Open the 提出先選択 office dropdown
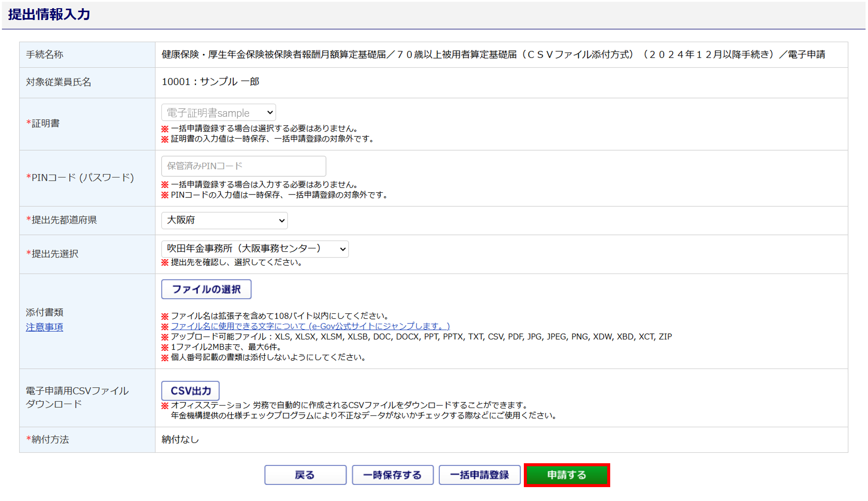The width and height of the screenshot is (868, 501). [x=254, y=249]
